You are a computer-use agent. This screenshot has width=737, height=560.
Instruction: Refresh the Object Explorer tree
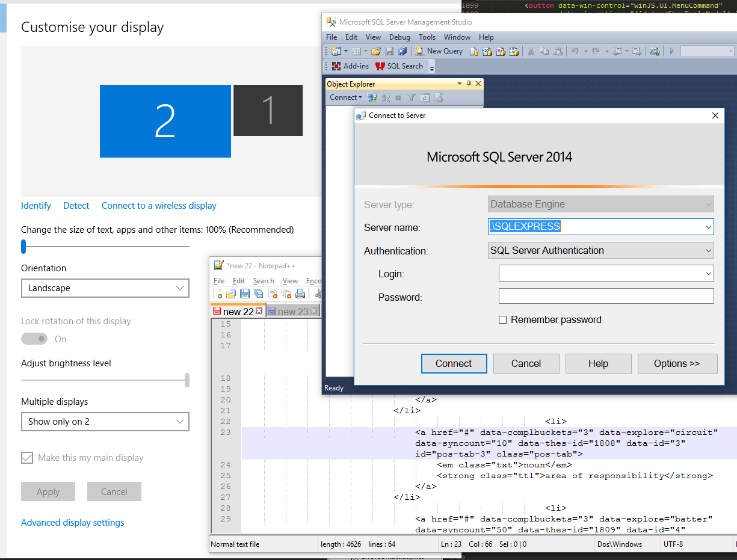click(424, 97)
